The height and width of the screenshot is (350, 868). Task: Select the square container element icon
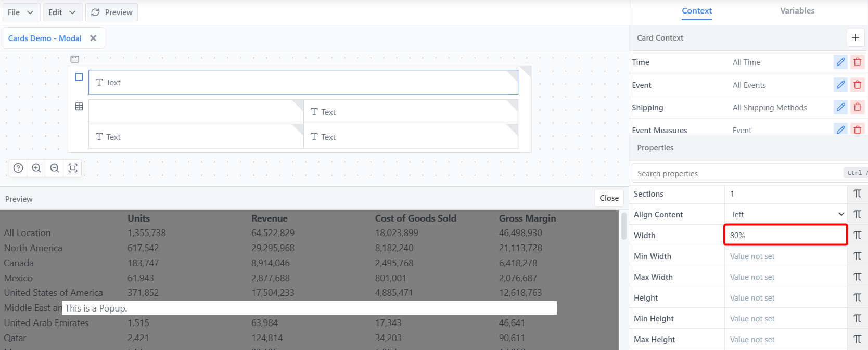(x=79, y=77)
